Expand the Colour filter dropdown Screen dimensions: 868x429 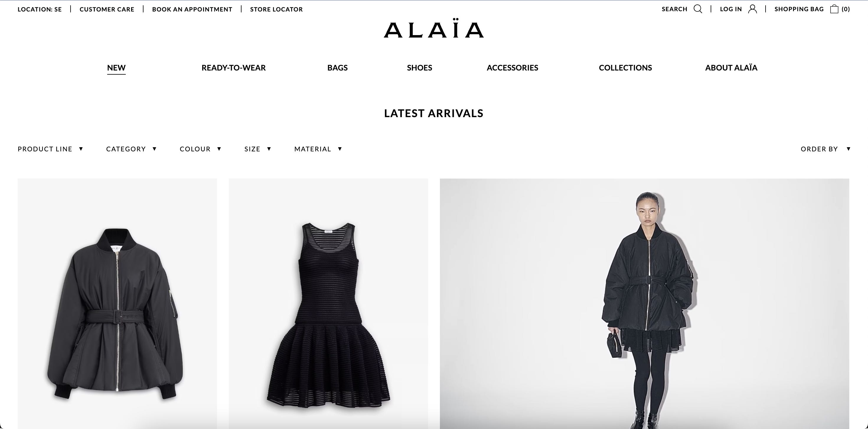(x=200, y=149)
